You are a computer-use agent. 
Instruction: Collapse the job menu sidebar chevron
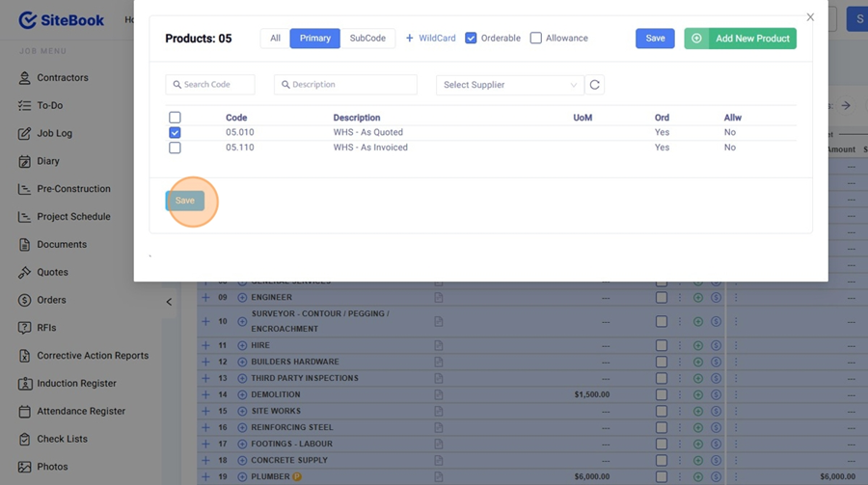(169, 302)
